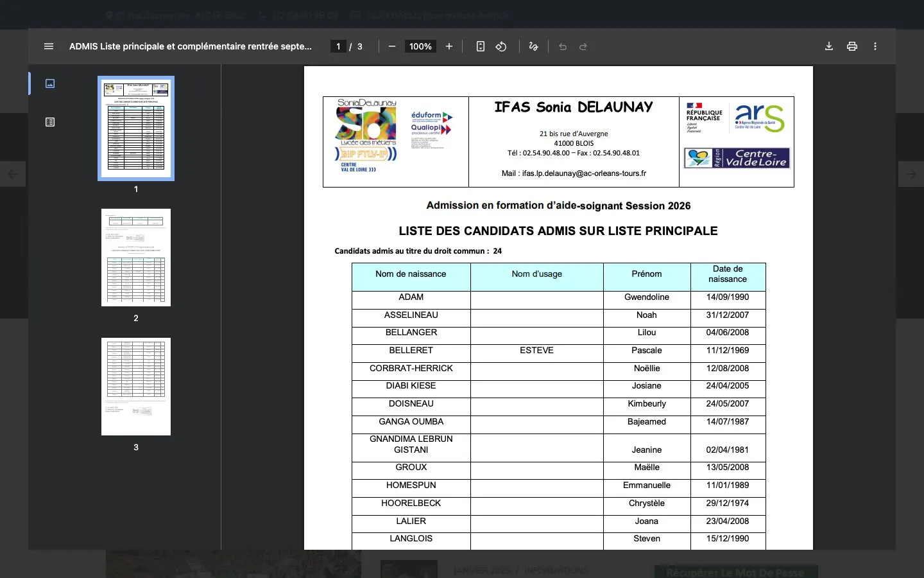Click the Centre-Val de Loire logo

pyautogui.click(x=737, y=158)
